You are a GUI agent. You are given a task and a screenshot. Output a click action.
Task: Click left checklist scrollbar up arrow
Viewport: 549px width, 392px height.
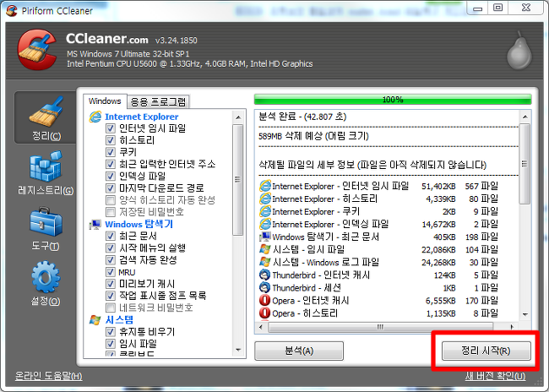238,117
